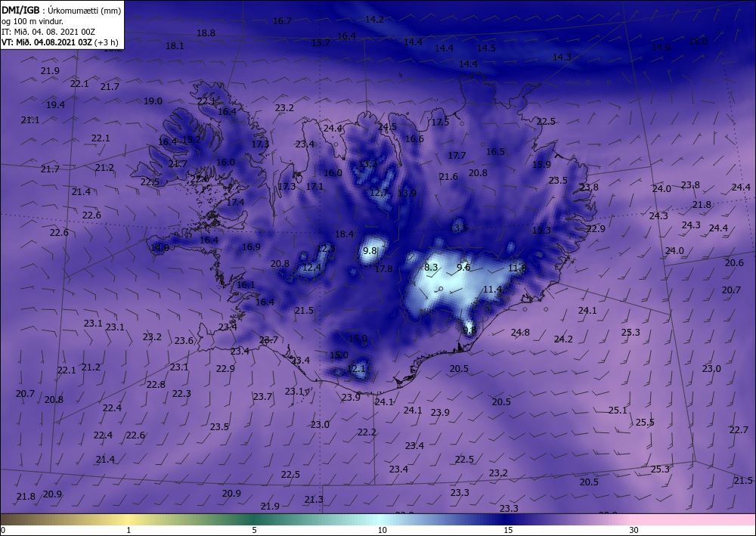Click the map value 19.0
756x536 pixels.
[153, 101]
